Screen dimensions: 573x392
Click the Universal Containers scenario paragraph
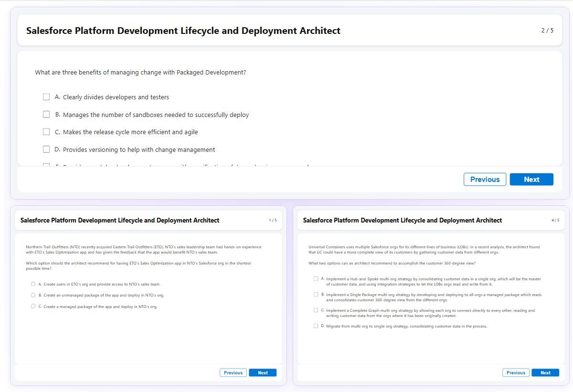coord(424,250)
